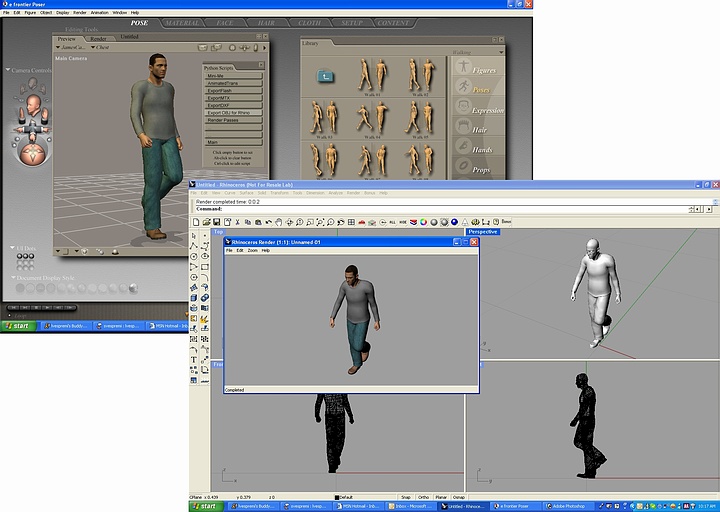Click the Poser trackball camera sphere
Image resolution: width=720 pixels, height=512 pixels.
pyautogui.click(x=33, y=154)
